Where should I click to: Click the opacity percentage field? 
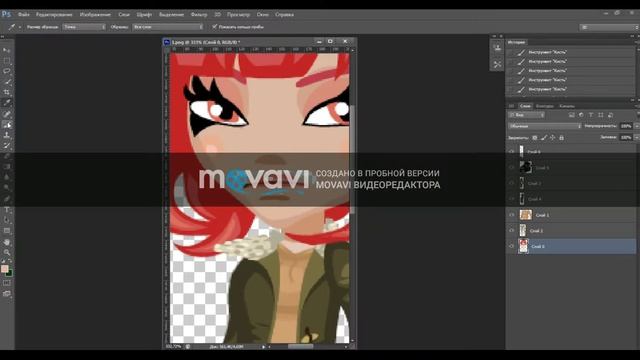(626, 126)
